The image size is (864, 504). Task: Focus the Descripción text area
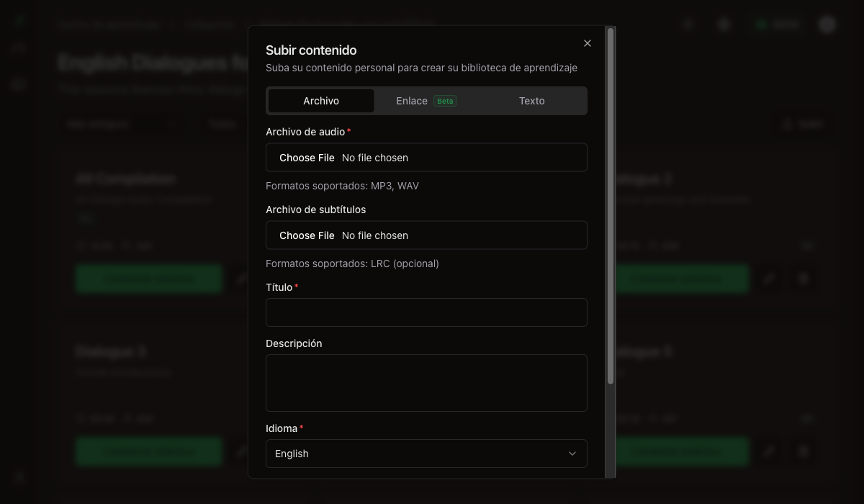coord(426,383)
